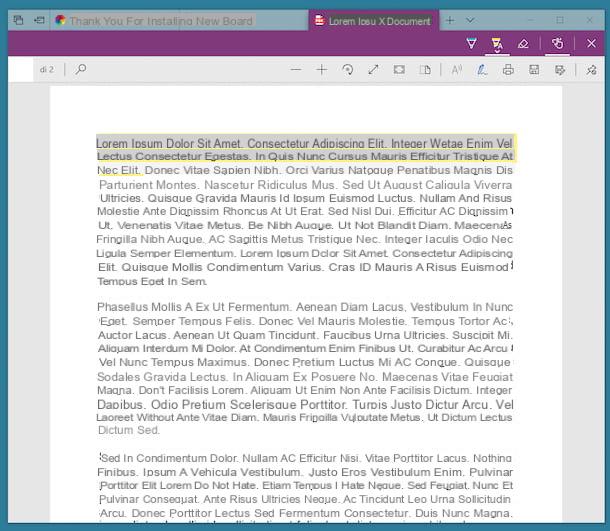Select the 'Lorem Ipsu X Document' tab
Viewport: 610px width, 531px height.
point(374,21)
